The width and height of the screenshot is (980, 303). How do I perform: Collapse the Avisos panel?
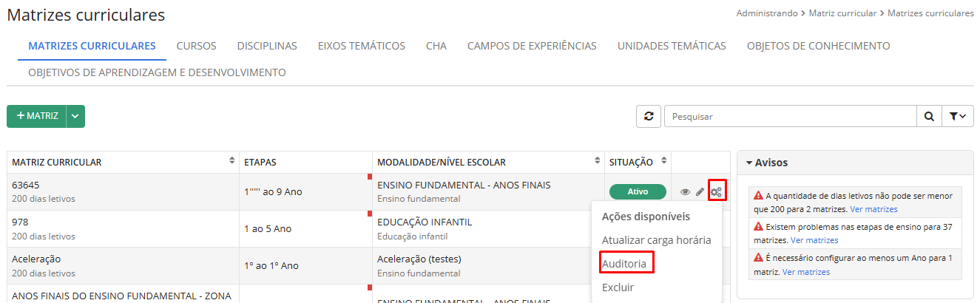pos(767,163)
